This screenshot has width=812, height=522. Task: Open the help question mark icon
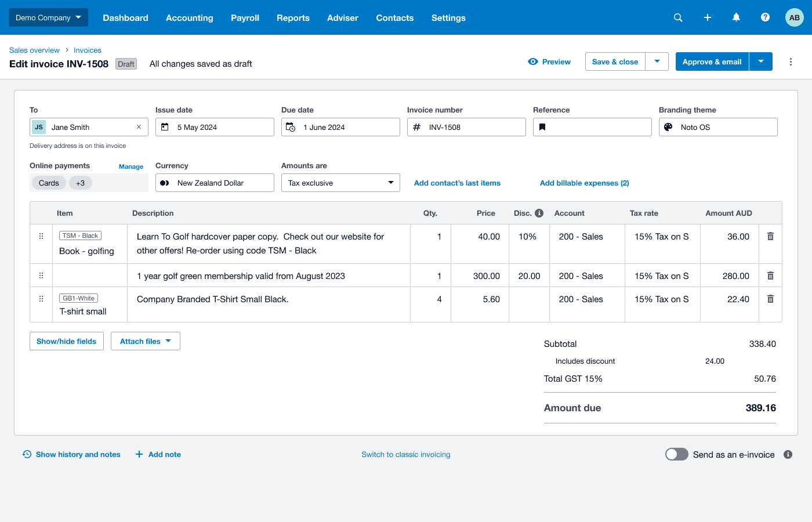point(765,17)
